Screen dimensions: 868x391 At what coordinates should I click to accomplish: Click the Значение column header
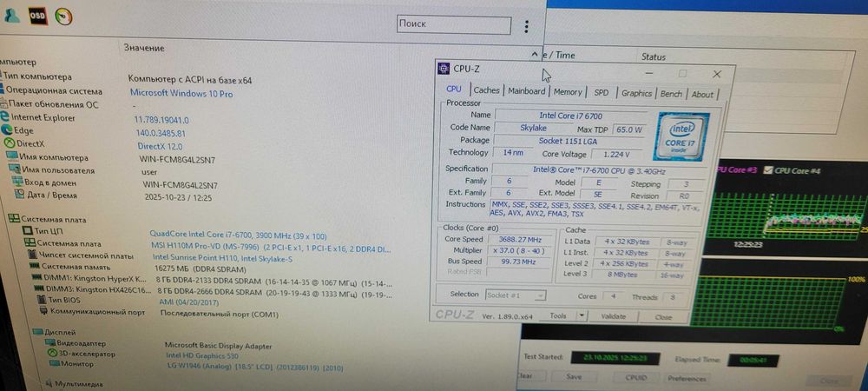click(144, 48)
